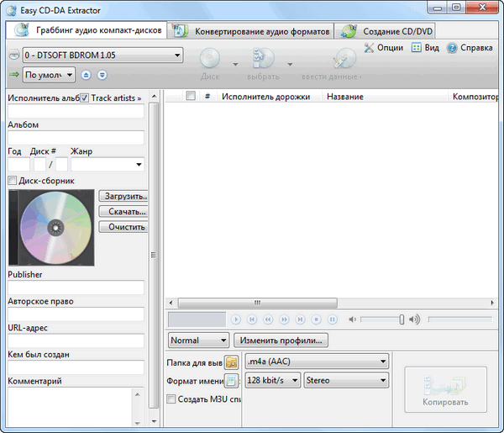Switch to Конвертирование аудио форматов tab
504x433 pixels.
pos(252,31)
